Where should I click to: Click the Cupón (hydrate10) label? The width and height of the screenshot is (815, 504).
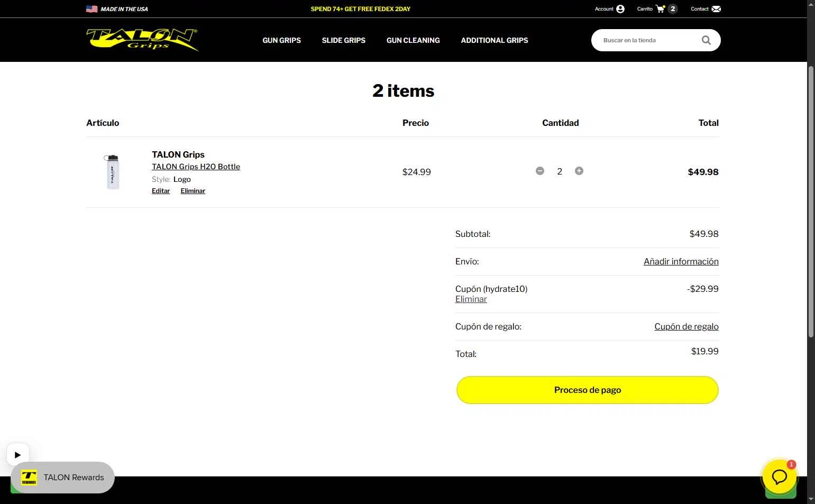[x=491, y=289]
